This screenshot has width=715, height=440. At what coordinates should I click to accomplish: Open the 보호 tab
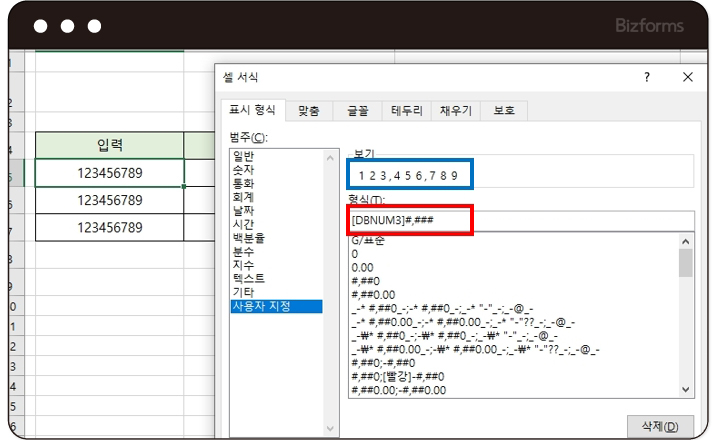tap(503, 111)
